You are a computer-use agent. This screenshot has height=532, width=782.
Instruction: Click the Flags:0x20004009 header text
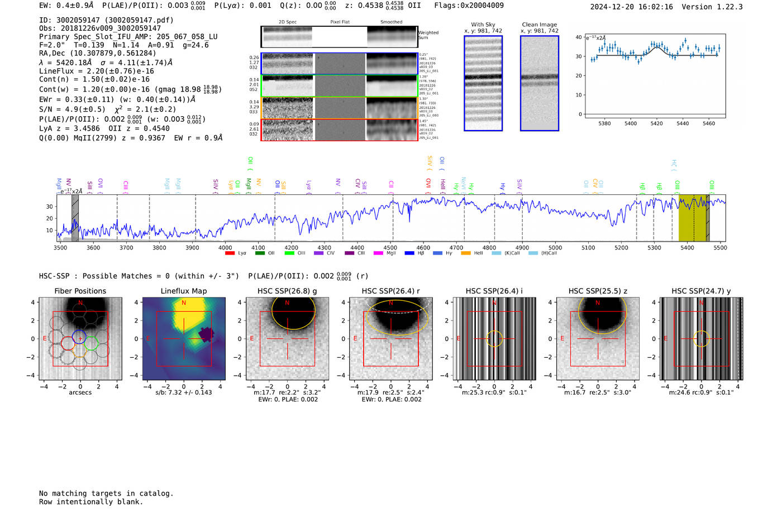click(469, 6)
